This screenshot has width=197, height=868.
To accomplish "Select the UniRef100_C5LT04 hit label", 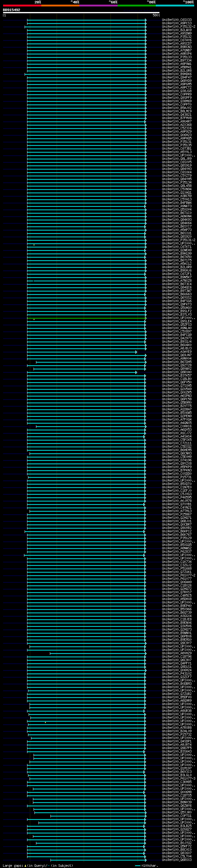I will (177, 856).
